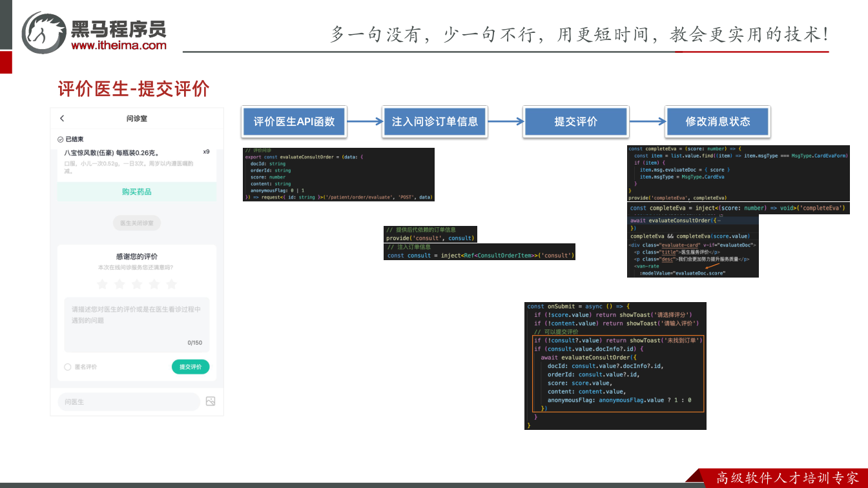Open the evaluate-card template code snippet
868x488 pixels.
(693, 259)
